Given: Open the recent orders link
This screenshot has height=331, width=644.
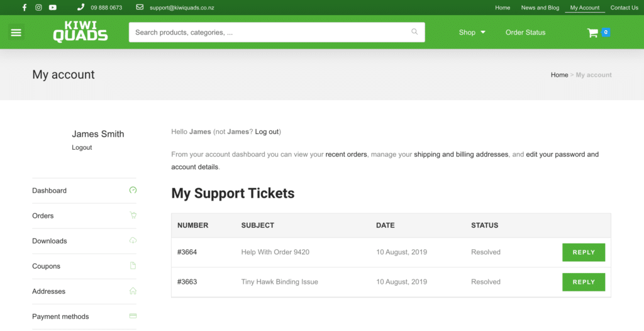Looking at the screenshot, I should (x=347, y=155).
